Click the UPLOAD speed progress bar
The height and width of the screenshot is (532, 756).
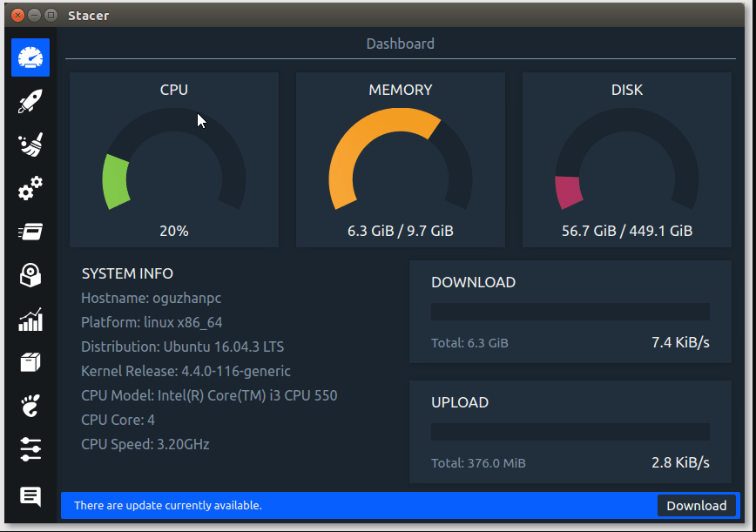click(570, 432)
